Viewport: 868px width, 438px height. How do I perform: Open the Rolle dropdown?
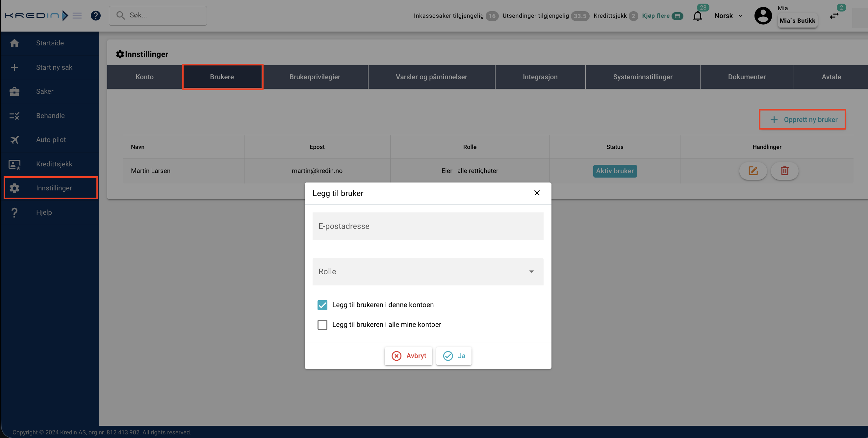pyautogui.click(x=428, y=272)
